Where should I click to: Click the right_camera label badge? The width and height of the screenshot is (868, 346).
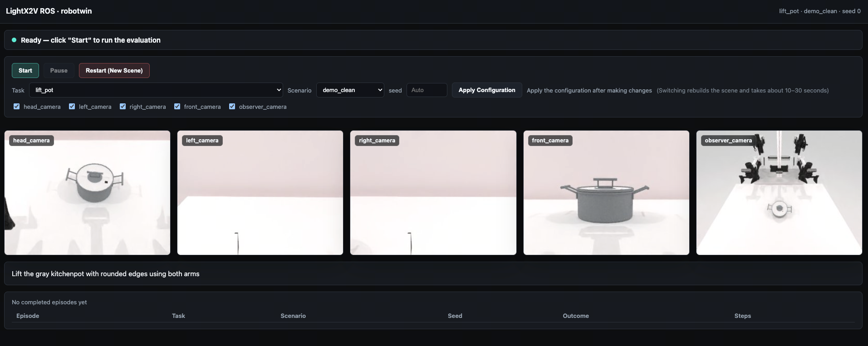[x=377, y=141]
